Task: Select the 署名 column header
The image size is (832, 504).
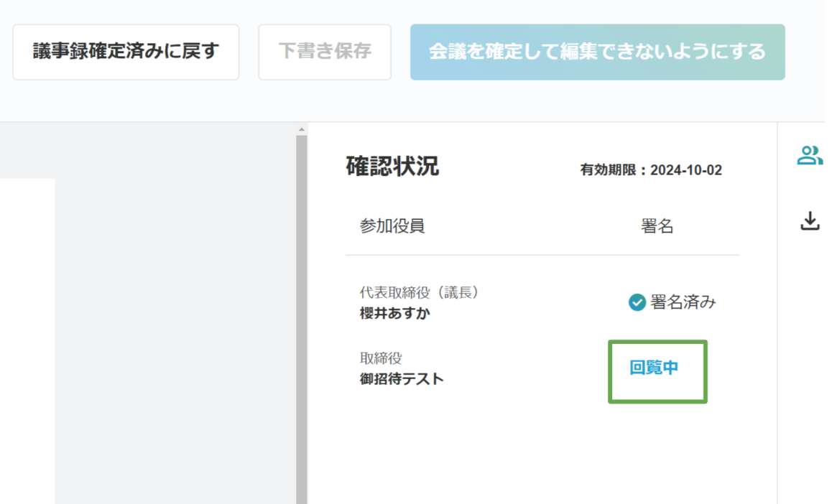Action: 657,226
